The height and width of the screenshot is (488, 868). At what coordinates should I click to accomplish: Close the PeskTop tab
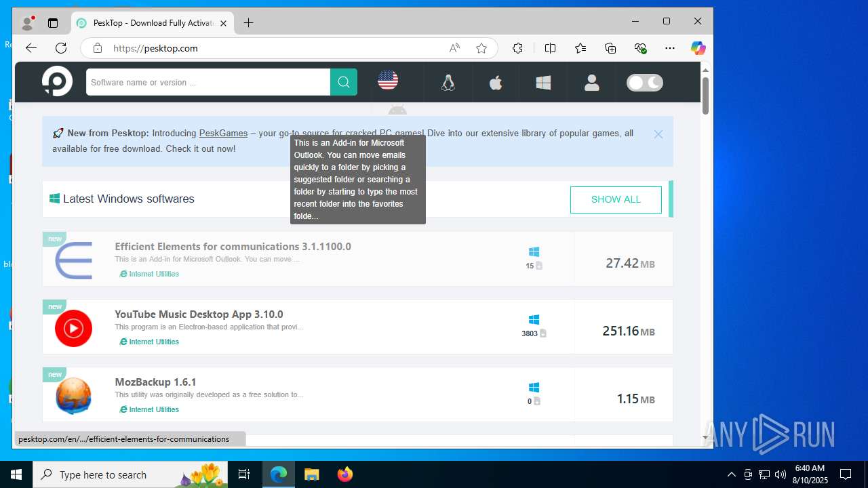tap(224, 23)
